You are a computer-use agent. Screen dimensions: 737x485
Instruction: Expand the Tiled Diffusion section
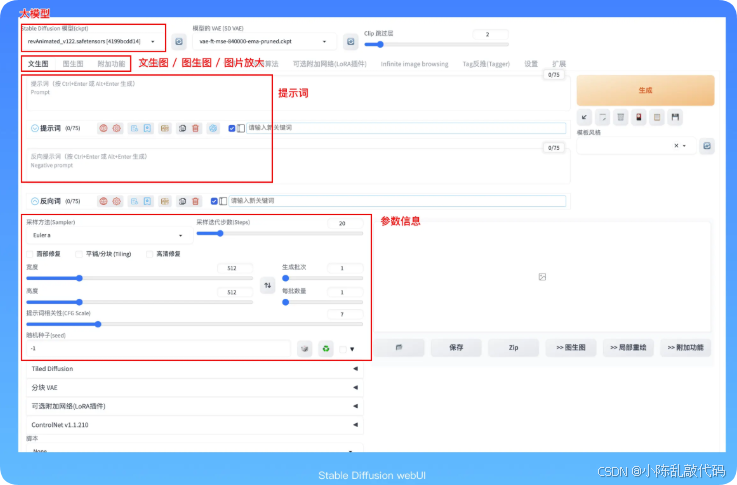point(195,369)
